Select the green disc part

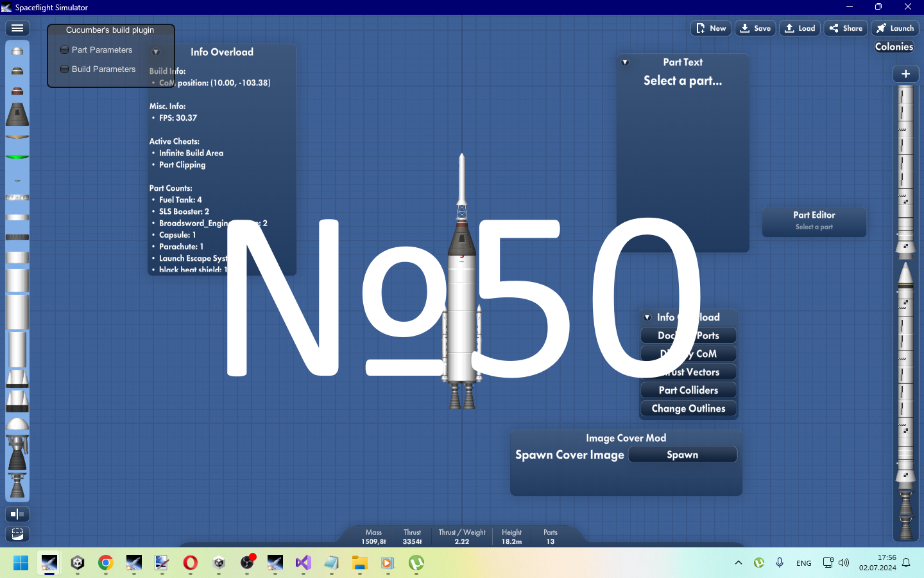point(17,157)
